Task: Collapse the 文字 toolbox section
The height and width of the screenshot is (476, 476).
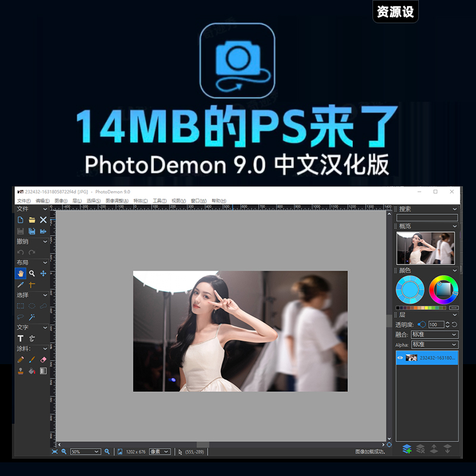Action: click(x=45, y=328)
